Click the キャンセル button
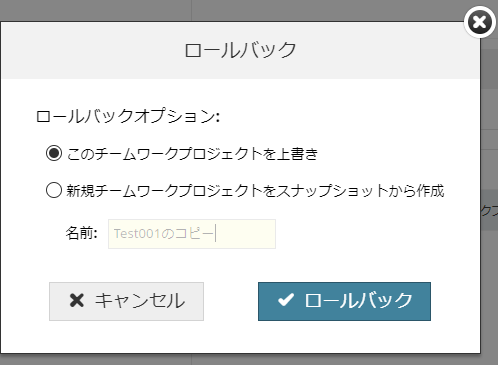498x365 pixels. point(126,301)
